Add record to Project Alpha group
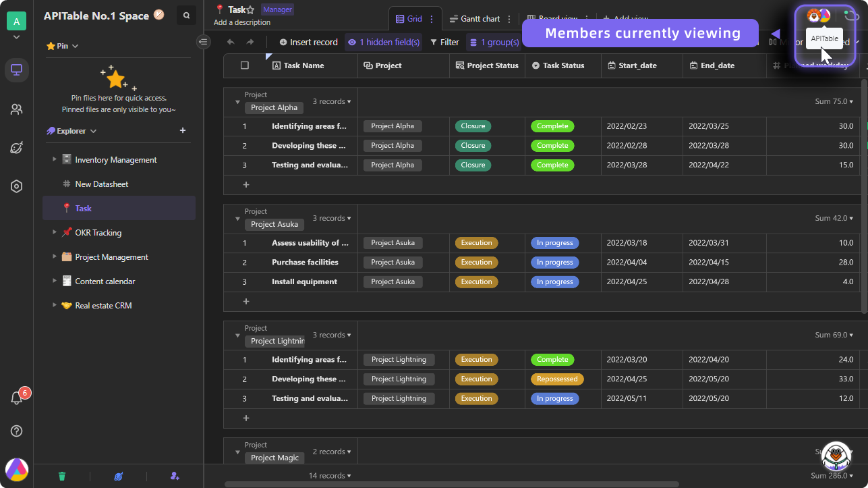The width and height of the screenshot is (868, 488). [246, 184]
